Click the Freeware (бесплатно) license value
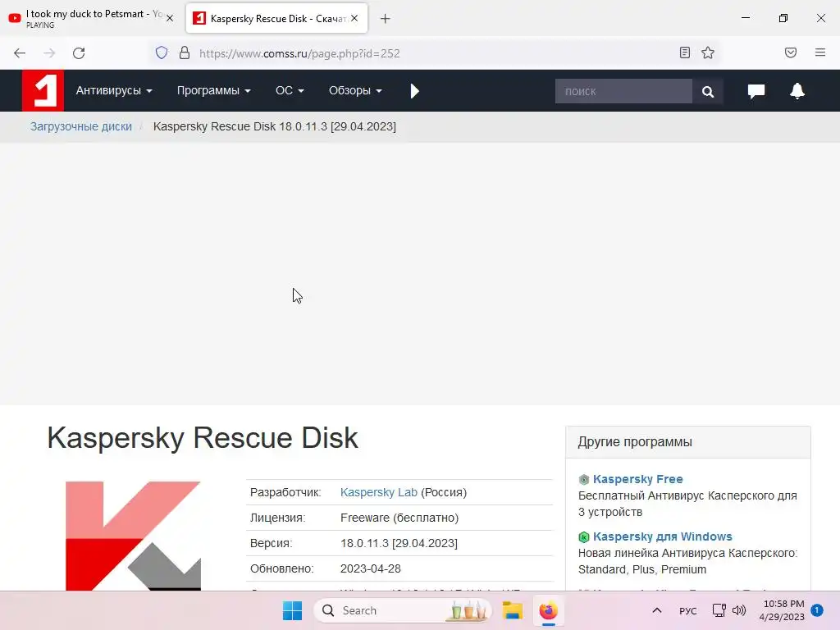Screen dimensions: 840x630 (x=399, y=518)
